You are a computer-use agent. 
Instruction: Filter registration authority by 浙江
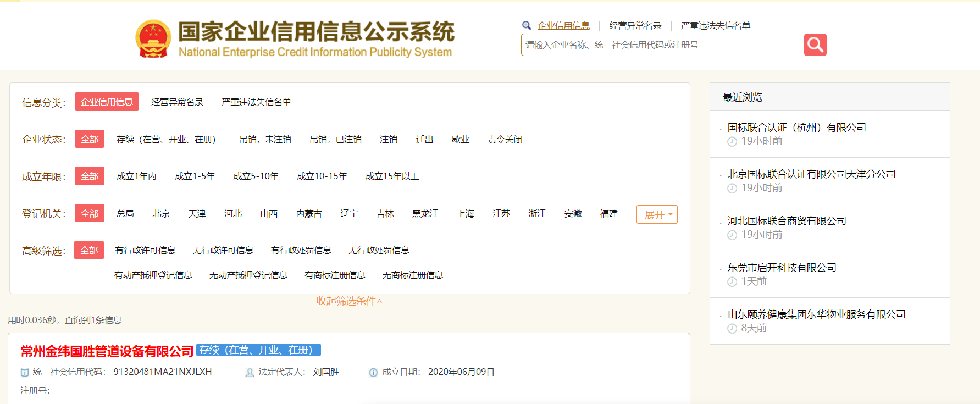pos(537,213)
